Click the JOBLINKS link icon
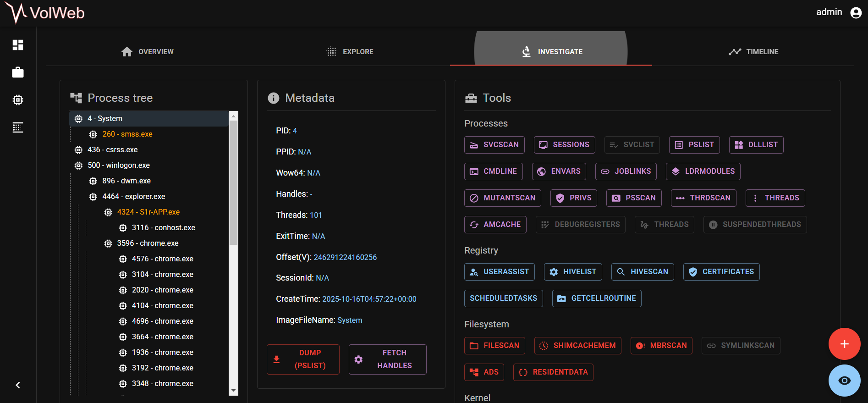This screenshot has height=403, width=868. click(x=605, y=171)
